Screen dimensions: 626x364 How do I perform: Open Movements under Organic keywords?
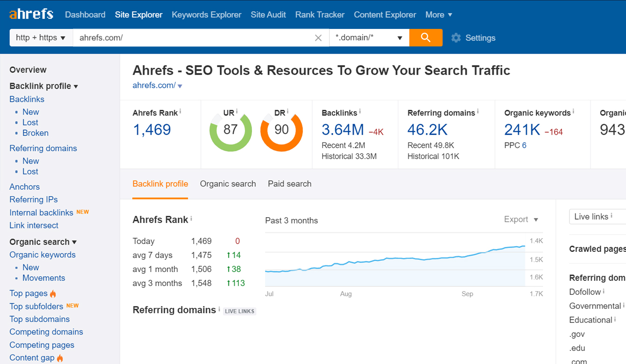pos(44,278)
